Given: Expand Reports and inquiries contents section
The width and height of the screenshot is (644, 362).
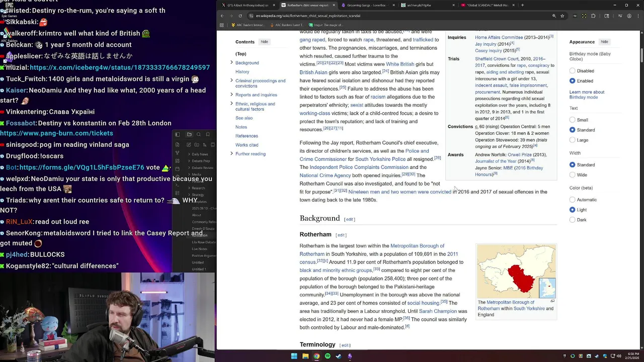Looking at the screenshot, I should pos(231,95).
